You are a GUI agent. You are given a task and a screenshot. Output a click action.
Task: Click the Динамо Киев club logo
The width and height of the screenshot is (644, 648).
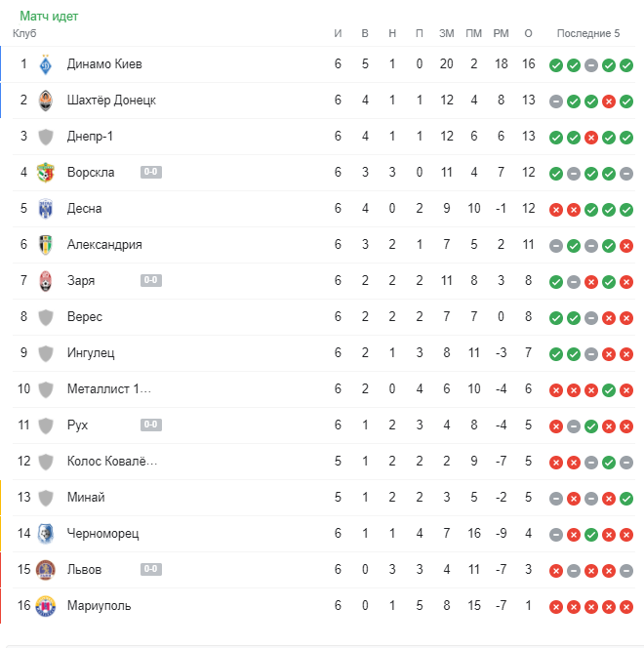click(x=46, y=64)
